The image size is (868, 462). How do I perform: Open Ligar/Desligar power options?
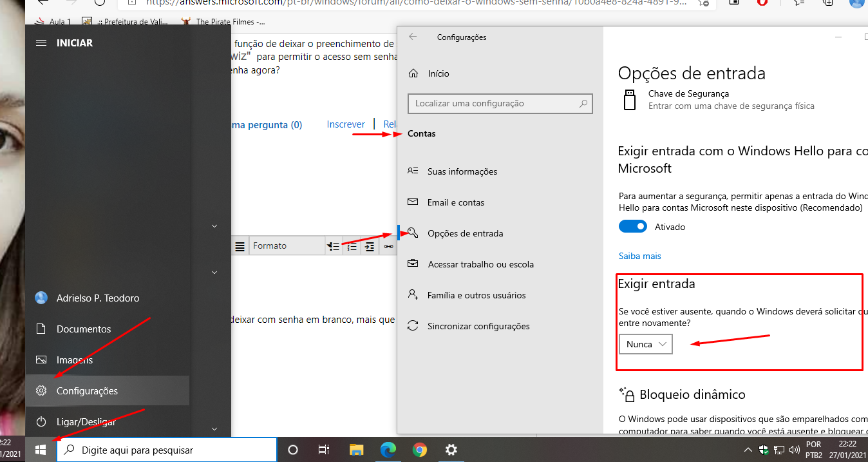point(108,422)
